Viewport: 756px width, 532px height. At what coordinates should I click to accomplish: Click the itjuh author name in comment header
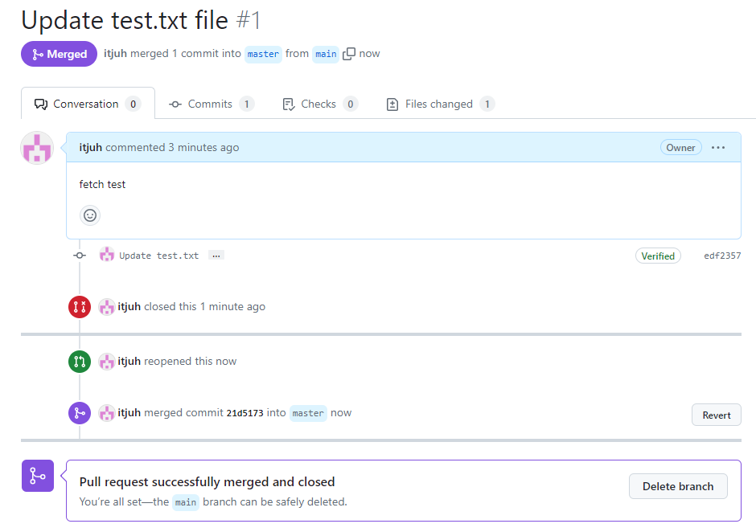91,147
